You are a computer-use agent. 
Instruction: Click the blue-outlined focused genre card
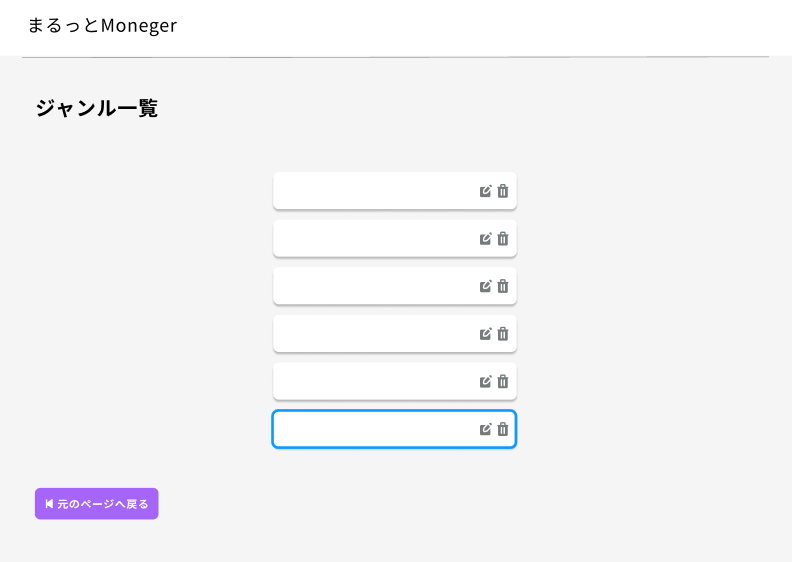(x=394, y=429)
